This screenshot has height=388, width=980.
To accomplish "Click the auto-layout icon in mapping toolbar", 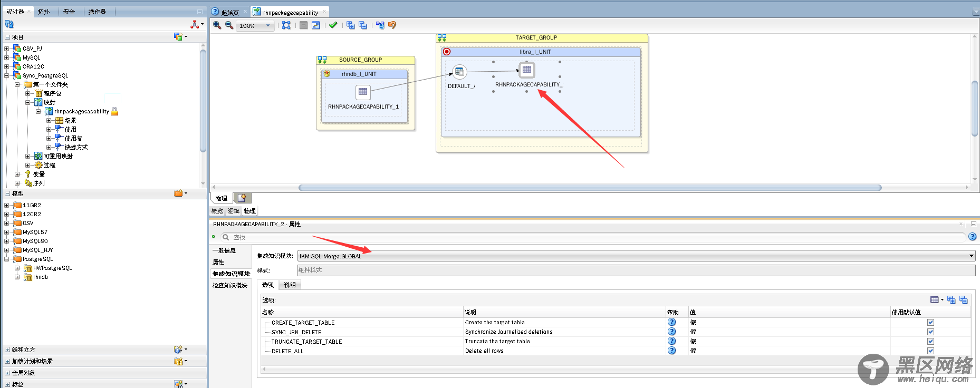I will (x=316, y=25).
